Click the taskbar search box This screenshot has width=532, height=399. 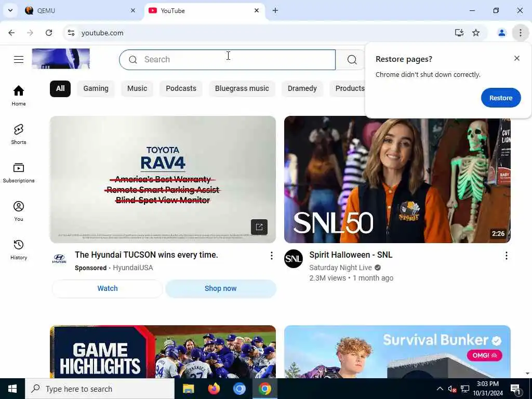(x=100, y=389)
